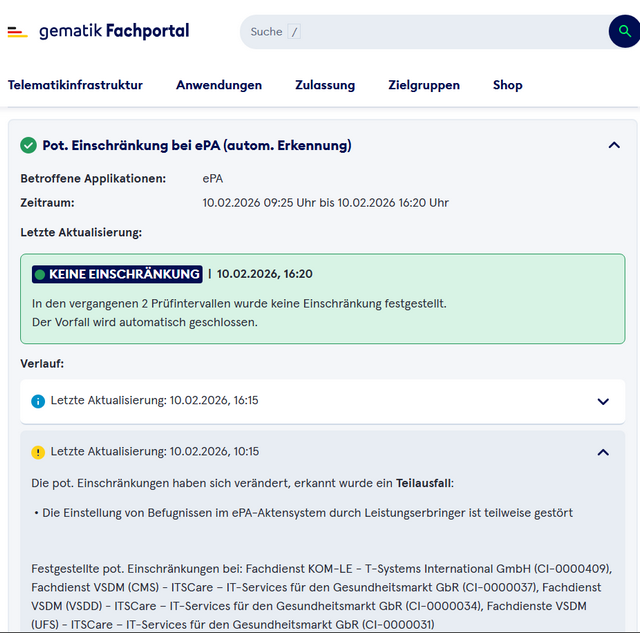Click the magnifier search button
Screen dimensions: 640x633
(x=624, y=32)
